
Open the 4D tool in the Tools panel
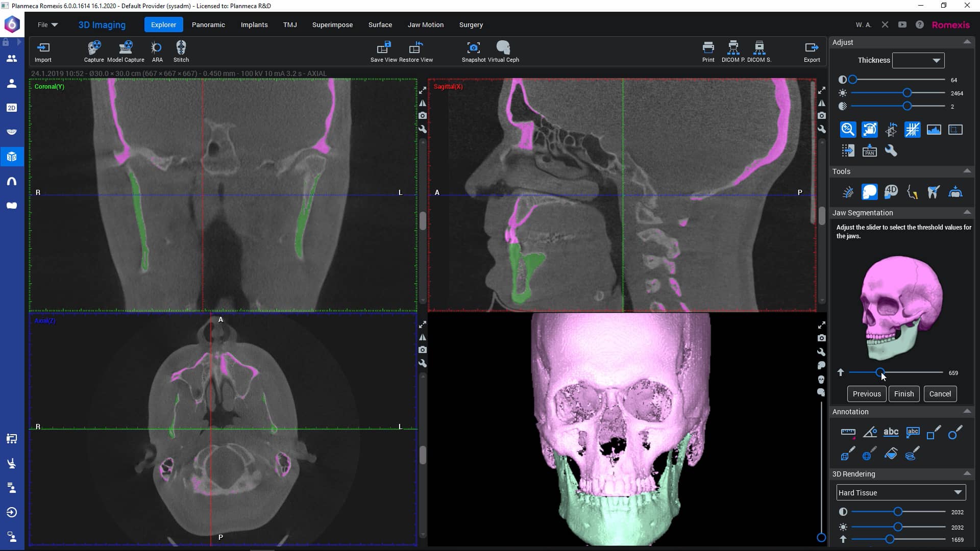tap(891, 192)
